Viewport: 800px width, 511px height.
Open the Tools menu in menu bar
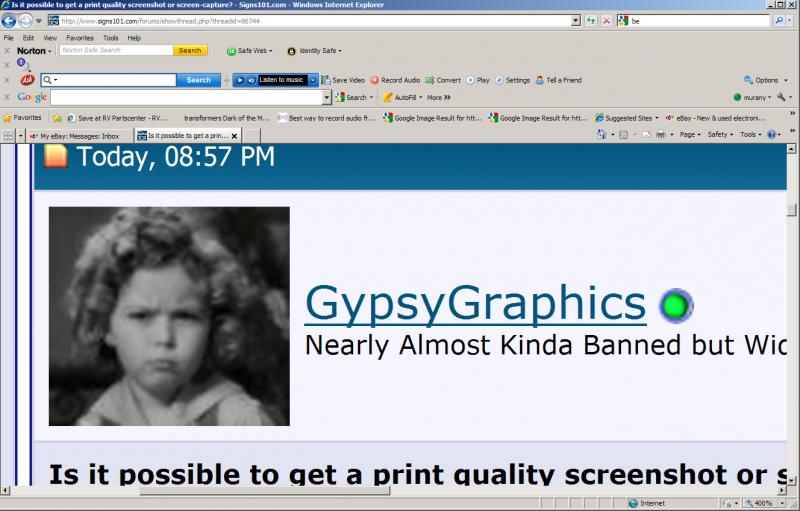coord(111,38)
